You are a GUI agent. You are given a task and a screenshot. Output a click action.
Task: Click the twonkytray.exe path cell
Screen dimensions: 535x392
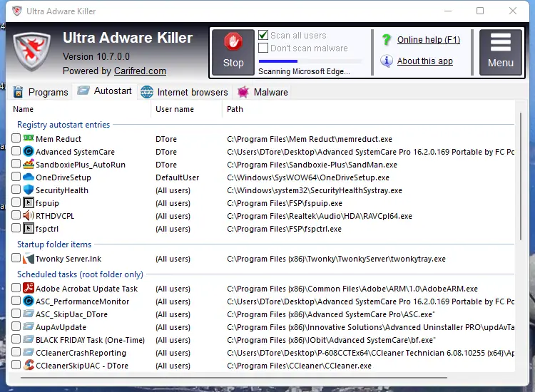(336, 259)
